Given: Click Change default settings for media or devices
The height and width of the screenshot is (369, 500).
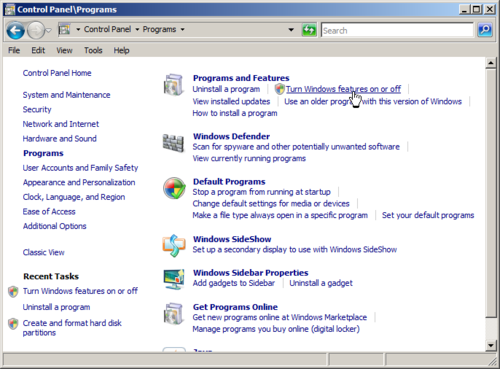Looking at the screenshot, I should [x=271, y=204].
